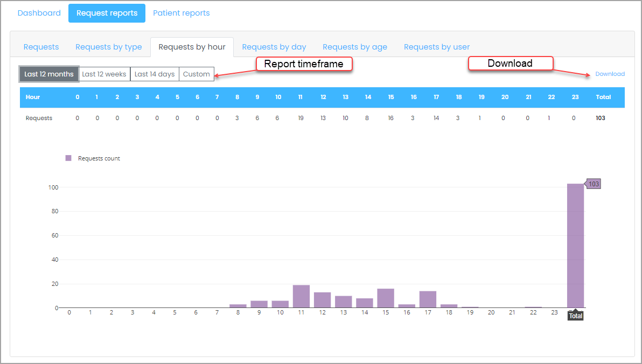
Task: Switch to Requests by type tab
Action: [108, 47]
